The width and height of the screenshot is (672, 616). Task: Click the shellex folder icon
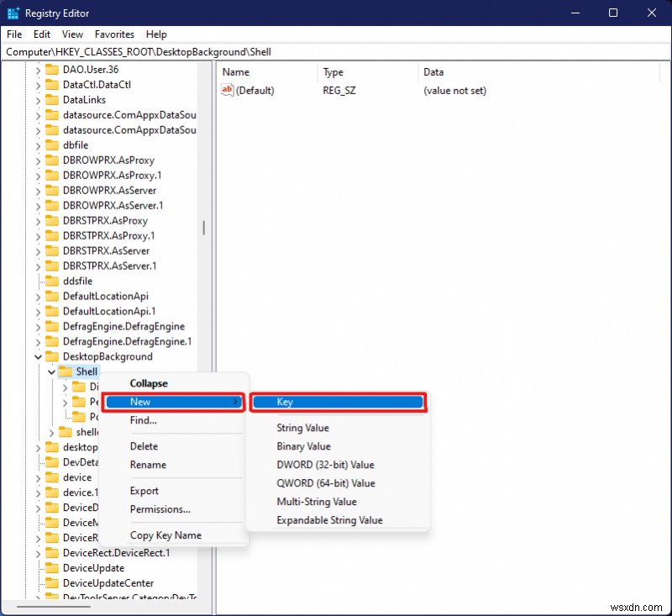point(68,432)
